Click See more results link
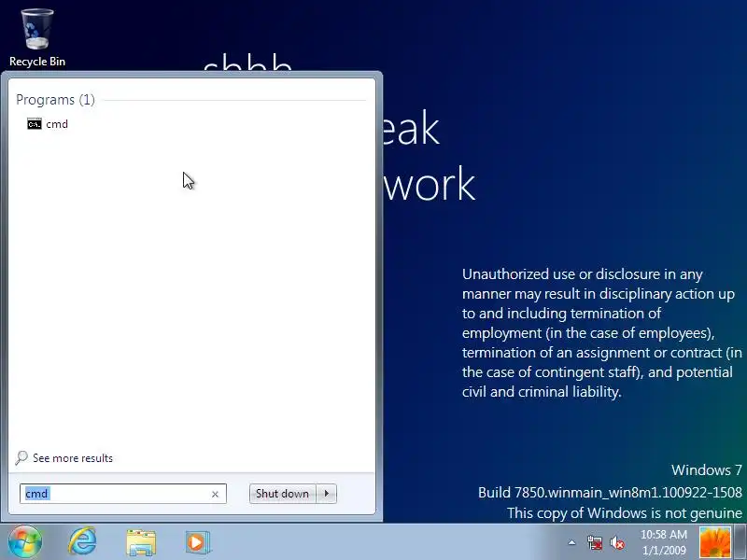The width and height of the screenshot is (747, 560). tap(73, 458)
